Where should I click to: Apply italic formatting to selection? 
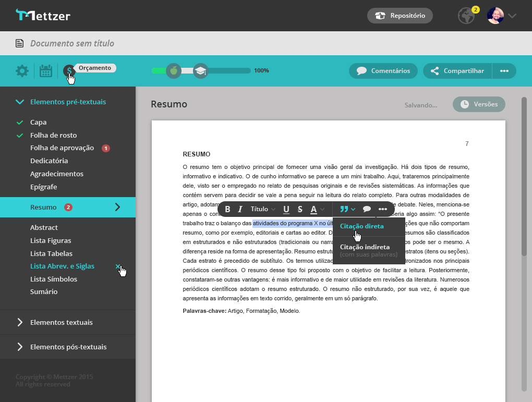coord(240,209)
